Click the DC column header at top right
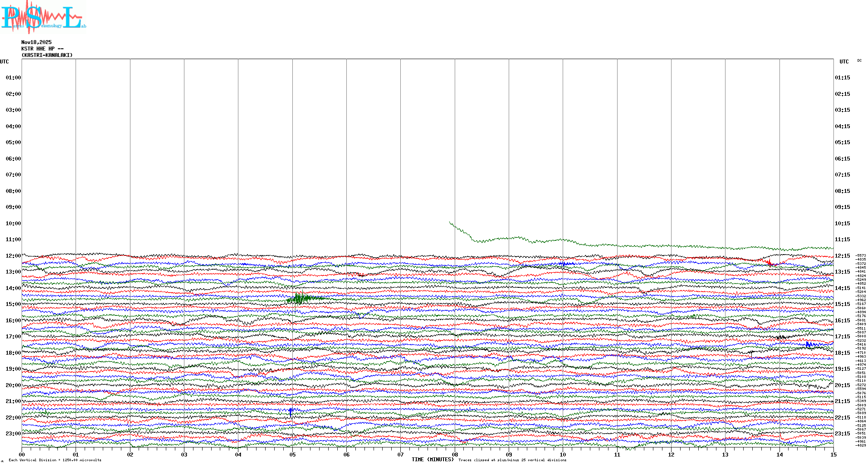This screenshot has height=466, width=868. 859,61
